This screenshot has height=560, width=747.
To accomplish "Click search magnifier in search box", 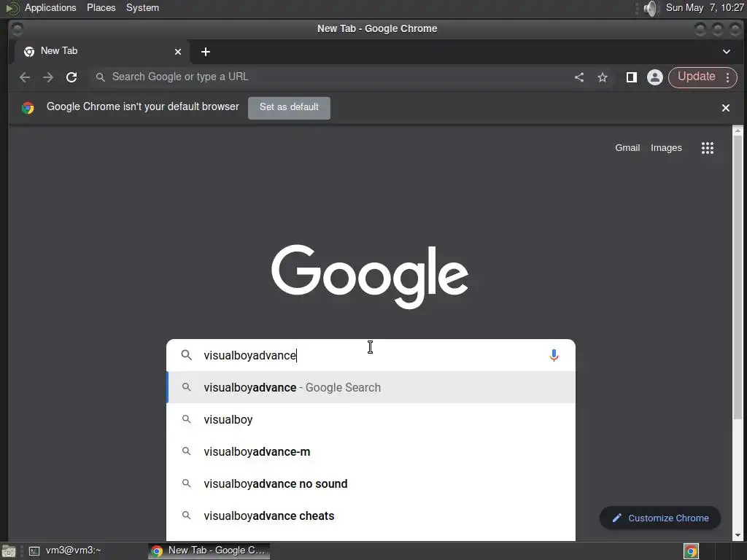I will (x=187, y=355).
